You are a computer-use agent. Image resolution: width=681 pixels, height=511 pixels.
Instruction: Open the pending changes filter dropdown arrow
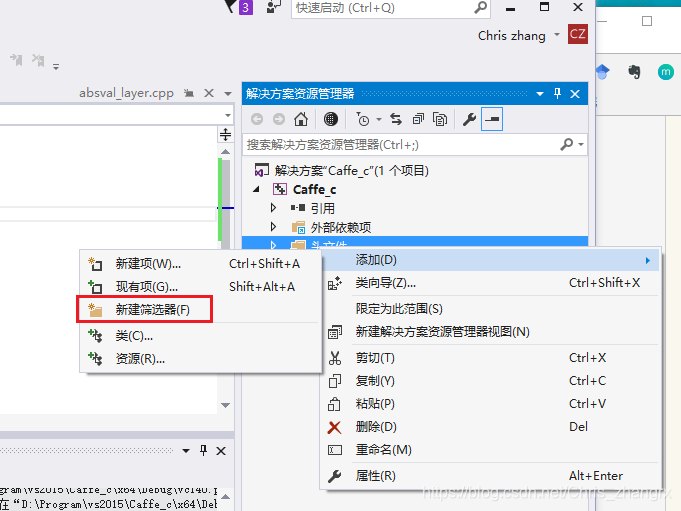(379, 119)
